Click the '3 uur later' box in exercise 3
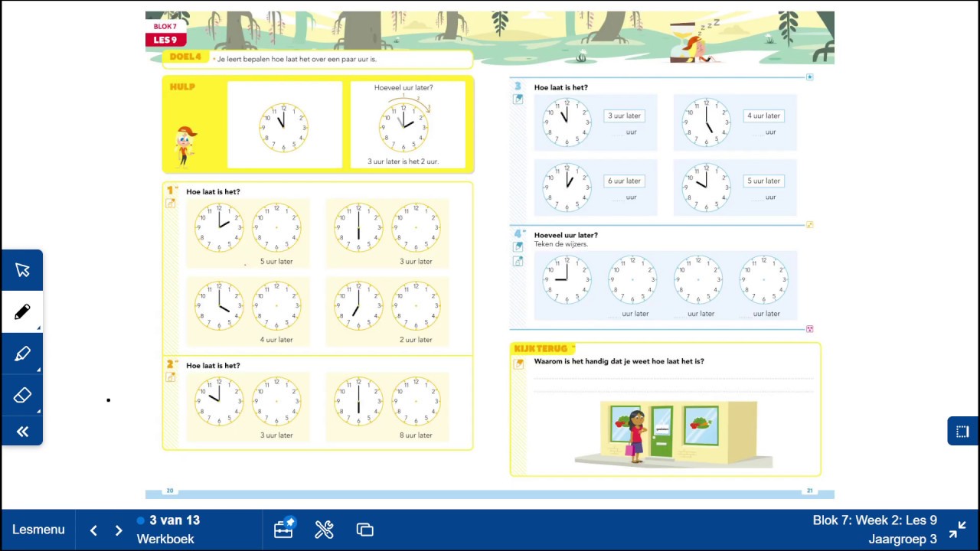Image resolution: width=980 pixels, height=551 pixels. tap(624, 116)
